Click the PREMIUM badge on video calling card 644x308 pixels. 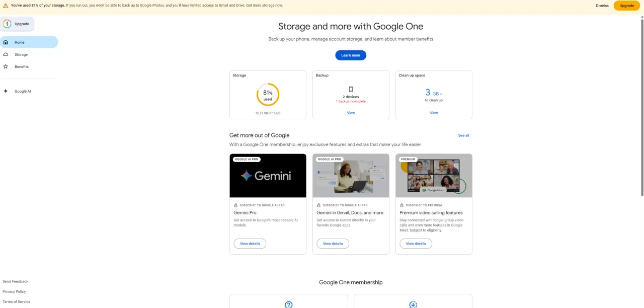coord(408,159)
